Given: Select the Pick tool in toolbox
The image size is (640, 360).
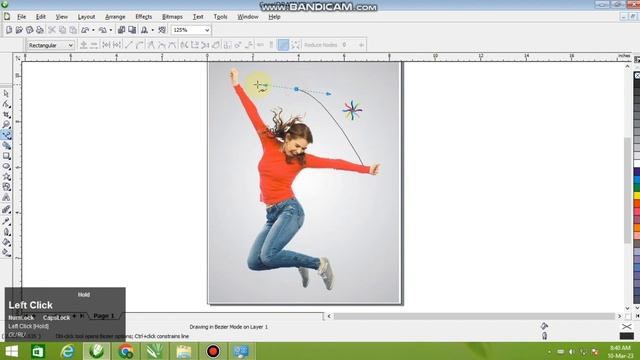Looking at the screenshot, I should click(x=6, y=93).
